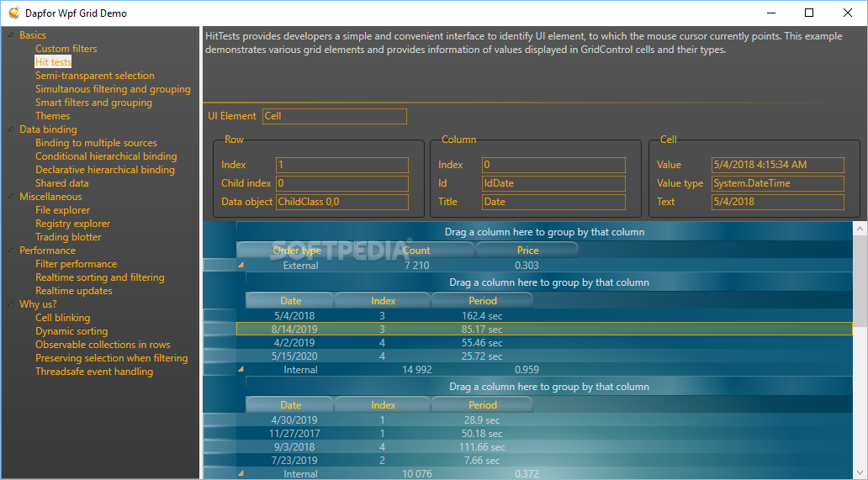The width and height of the screenshot is (868, 480).
Task: Sort by the Count column header
Action: [x=416, y=251]
